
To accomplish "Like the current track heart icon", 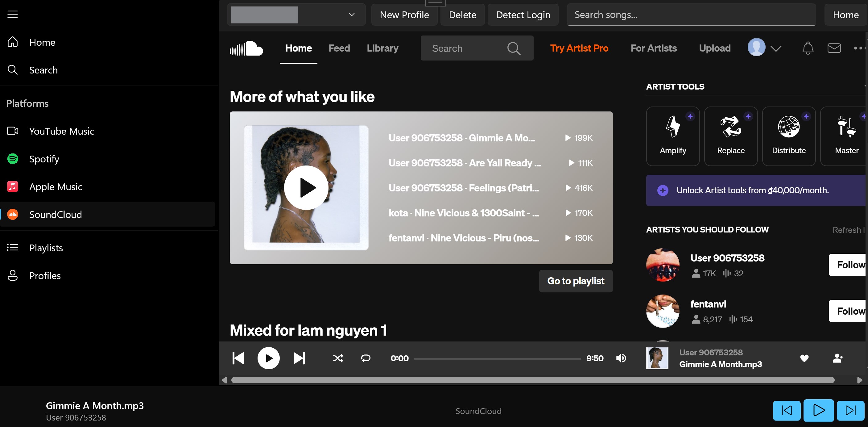I will (x=804, y=358).
